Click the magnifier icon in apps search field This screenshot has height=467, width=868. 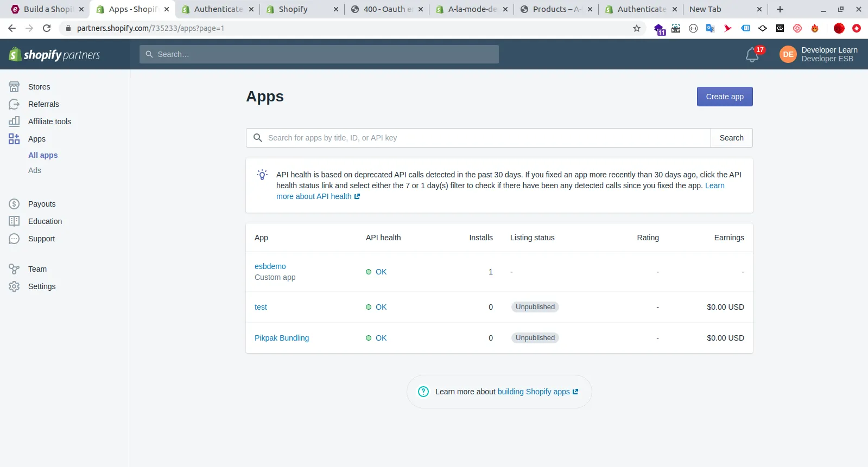pos(258,138)
